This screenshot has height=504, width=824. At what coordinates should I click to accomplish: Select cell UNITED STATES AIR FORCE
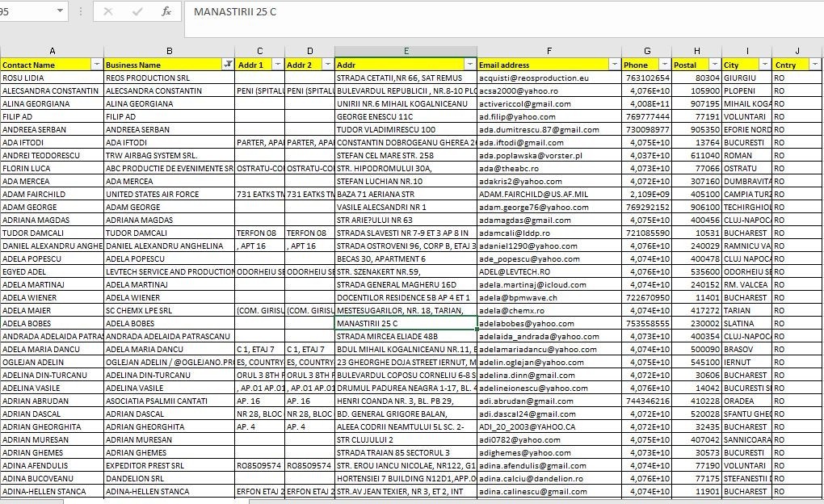point(169,194)
